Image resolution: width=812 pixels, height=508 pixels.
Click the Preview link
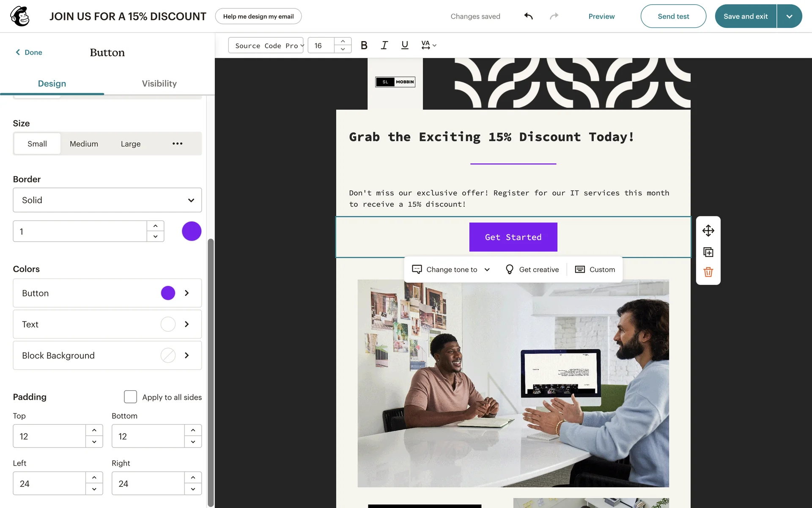coord(601,17)
